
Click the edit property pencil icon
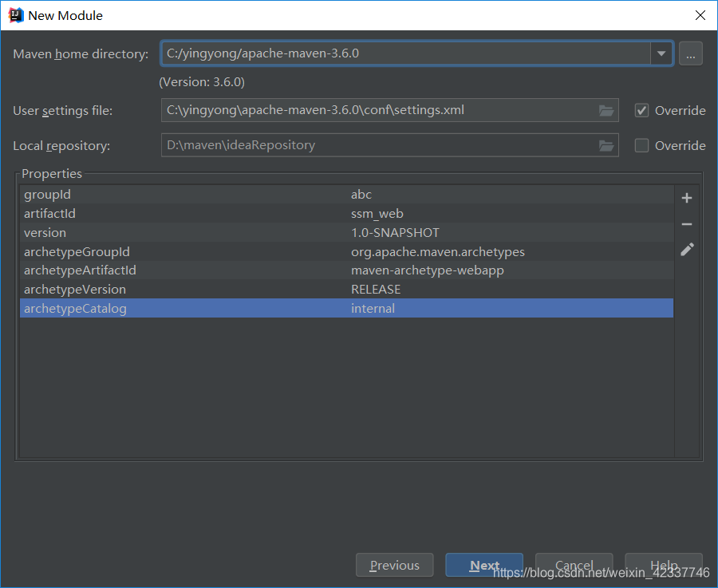click(x=687, y=249)
